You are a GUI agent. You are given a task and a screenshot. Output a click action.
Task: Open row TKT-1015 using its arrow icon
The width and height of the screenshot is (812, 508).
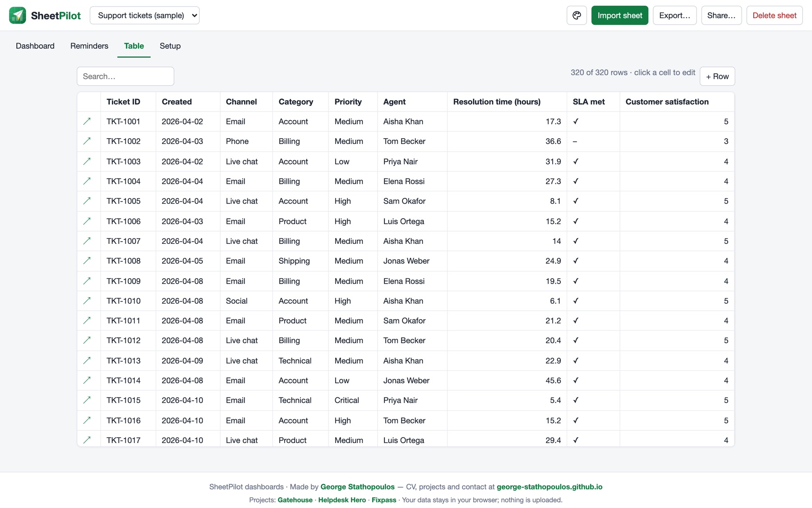pyautogui.click(x=87, y=400)
